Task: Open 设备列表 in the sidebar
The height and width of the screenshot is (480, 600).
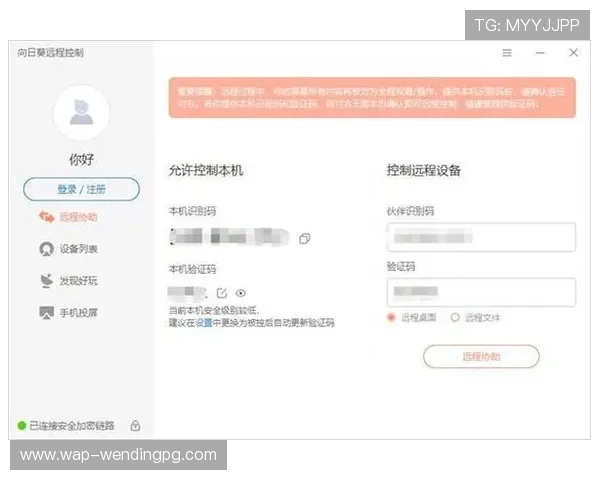Action: 68,249
